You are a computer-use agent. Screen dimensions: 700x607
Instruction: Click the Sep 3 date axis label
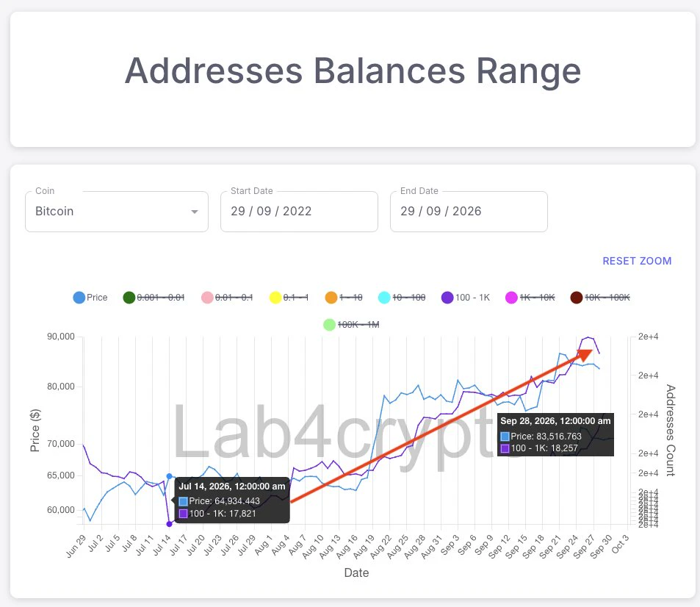click(450, 544)
